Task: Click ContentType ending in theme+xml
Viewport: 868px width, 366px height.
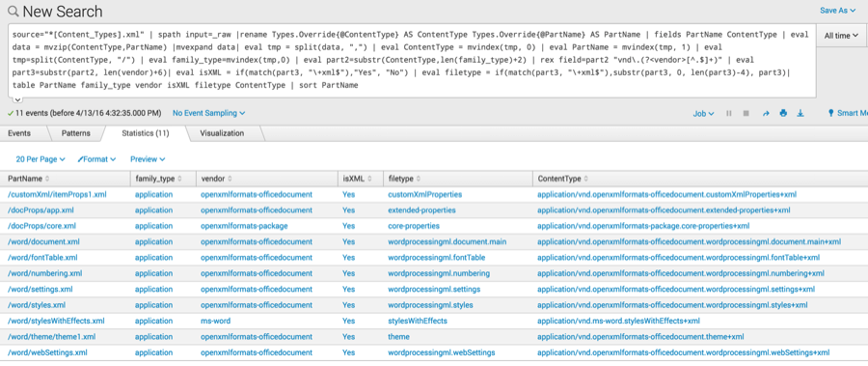Action: point(640,337)
